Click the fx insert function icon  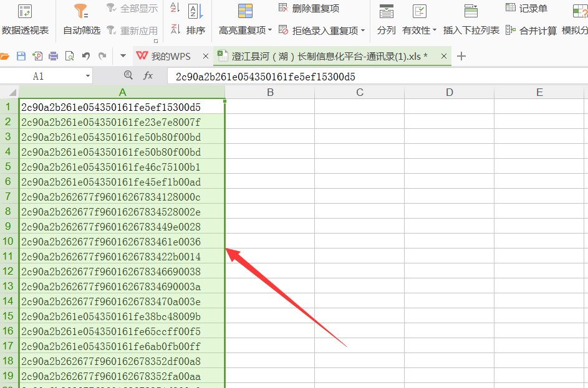coord(149,75)
